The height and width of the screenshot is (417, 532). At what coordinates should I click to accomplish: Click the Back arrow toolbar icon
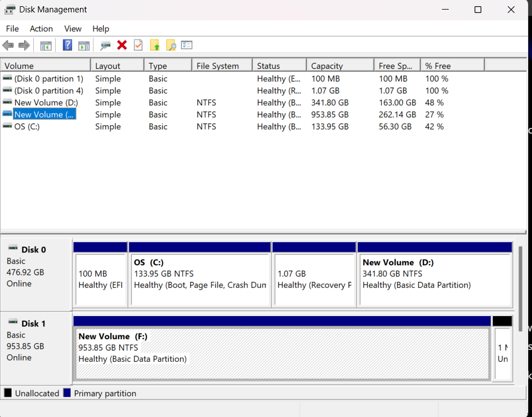(8, 45)
